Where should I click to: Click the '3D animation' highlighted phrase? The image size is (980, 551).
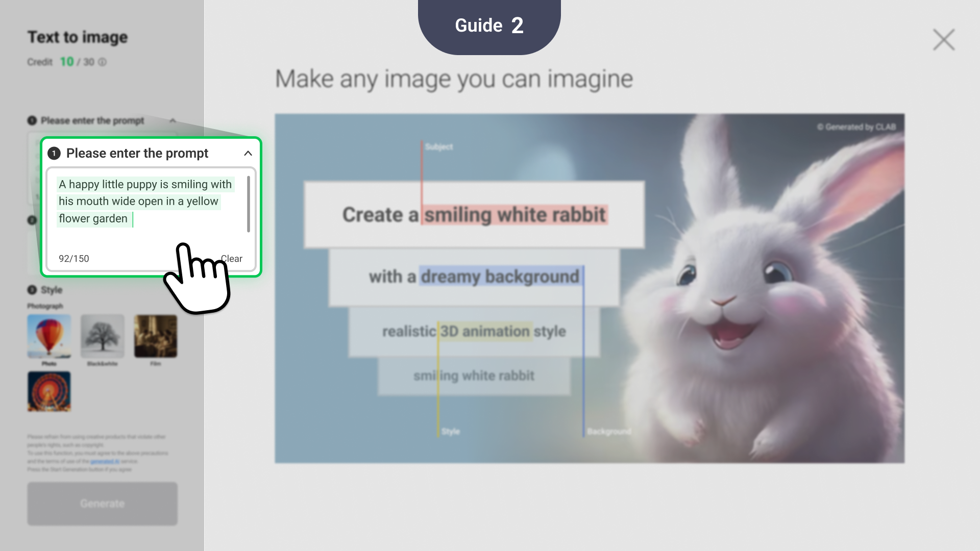(485, 332)
